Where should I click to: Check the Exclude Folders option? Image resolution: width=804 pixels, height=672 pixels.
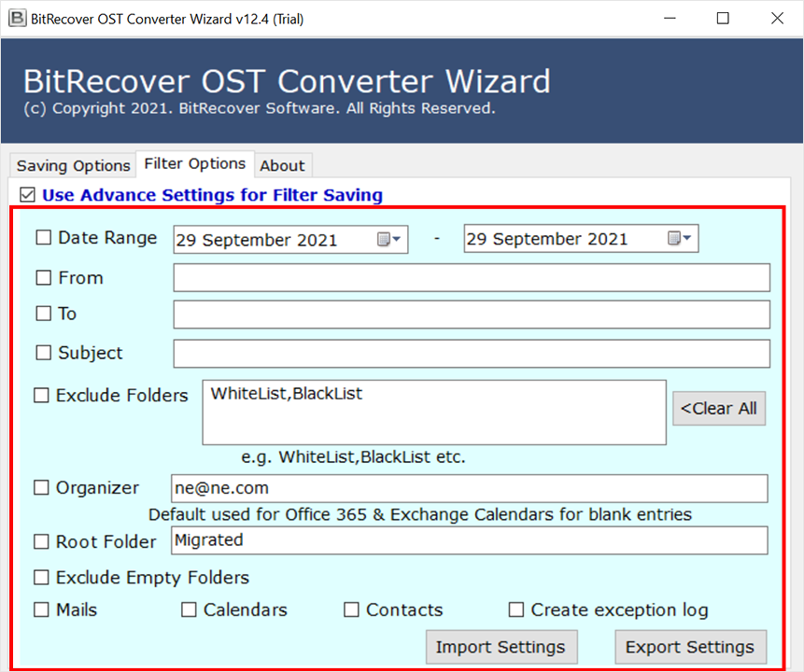click(x=41, y=395)
